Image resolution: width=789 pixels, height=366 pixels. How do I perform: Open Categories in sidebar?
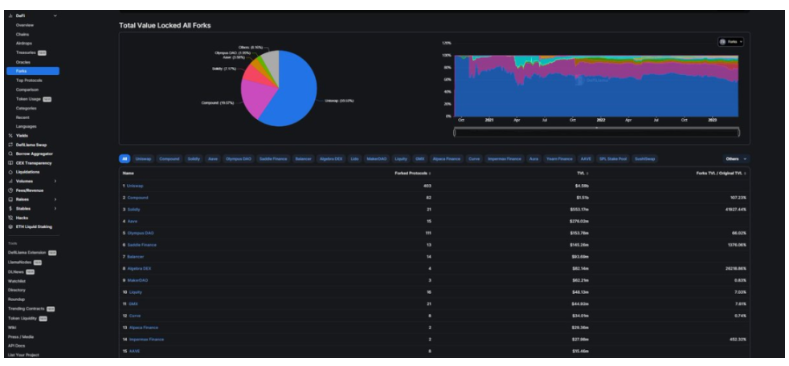[x=26, y=108]
